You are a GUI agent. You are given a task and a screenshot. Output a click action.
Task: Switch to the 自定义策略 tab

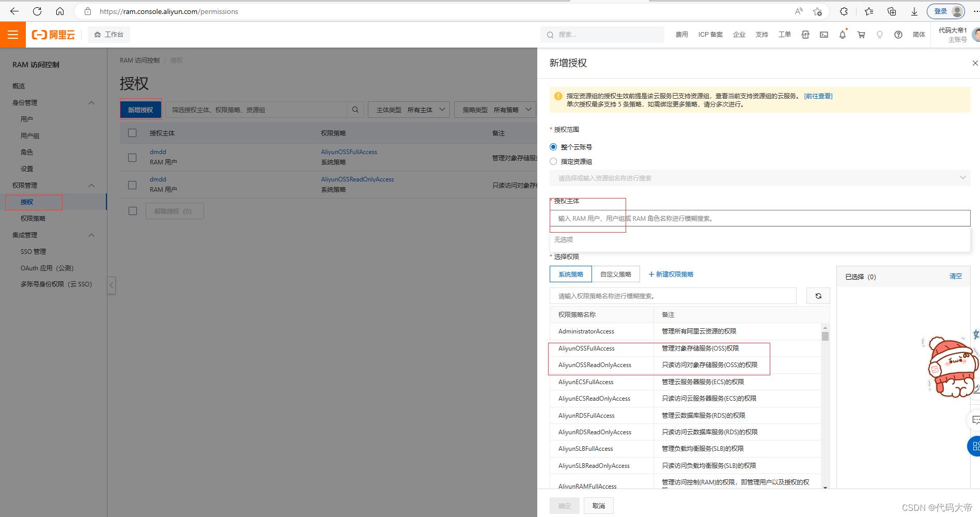[616, 274]
